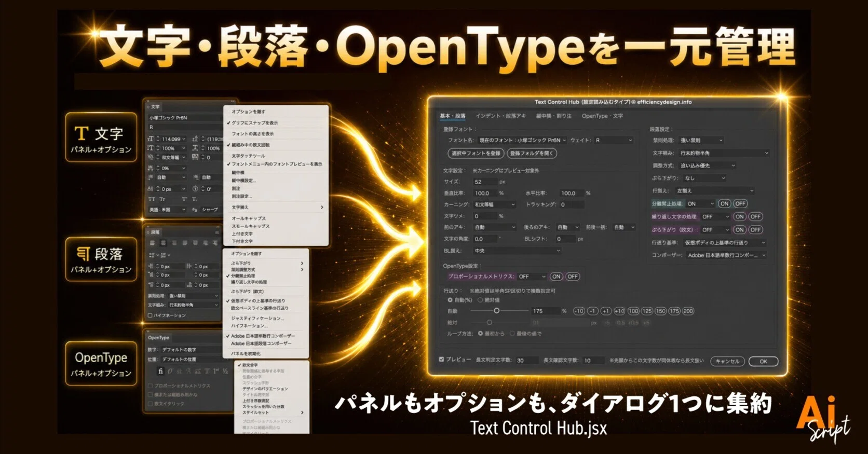Click the キャンセル button
Image resolution: width=868 pixels, height=454 pixels.
coord(727,361)
